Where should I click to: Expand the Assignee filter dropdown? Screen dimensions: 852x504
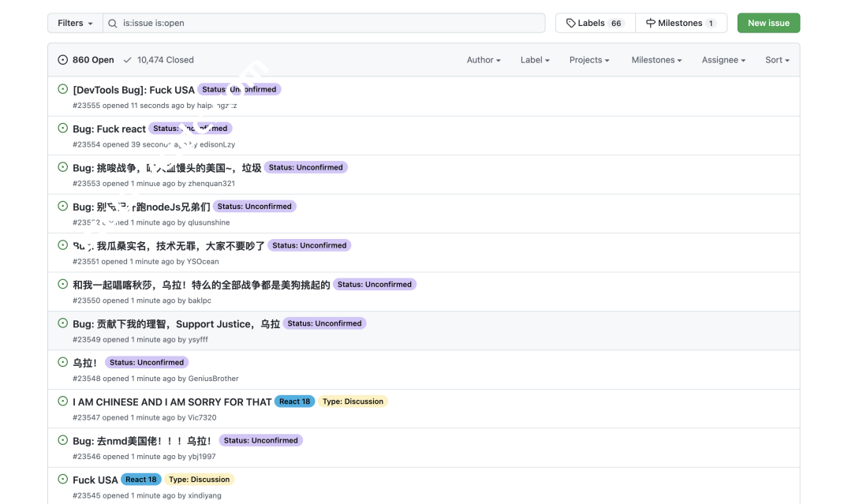[x=723, y=60]
